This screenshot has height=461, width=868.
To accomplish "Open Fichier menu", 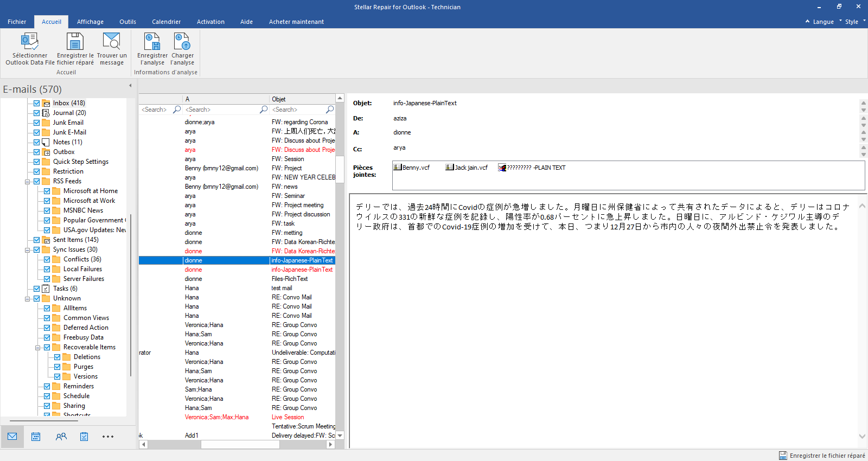I will [x=17, y=22].
